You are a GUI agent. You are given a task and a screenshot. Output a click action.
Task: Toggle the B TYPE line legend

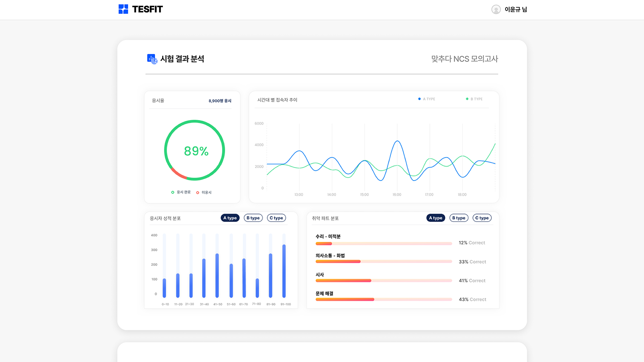tap(474, 99)
